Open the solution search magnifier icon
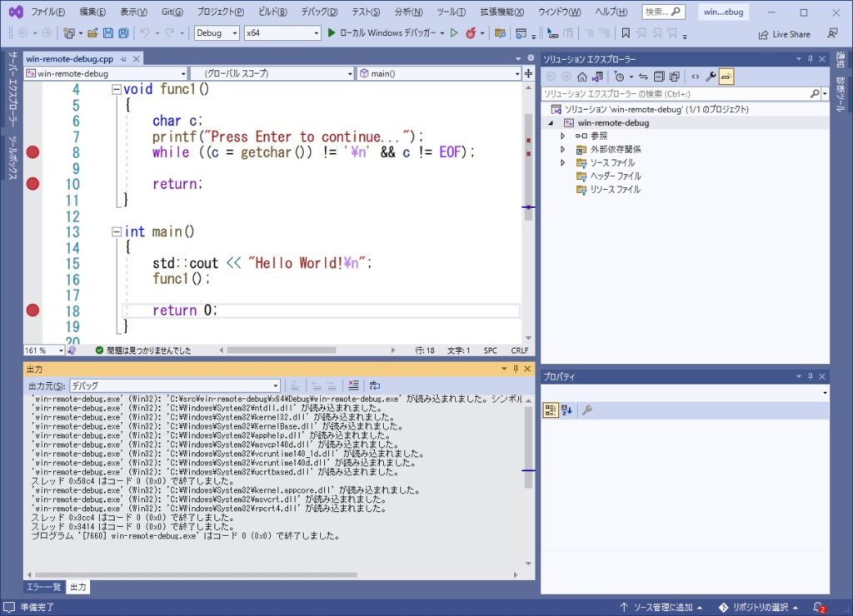 (x=814, y=92)
